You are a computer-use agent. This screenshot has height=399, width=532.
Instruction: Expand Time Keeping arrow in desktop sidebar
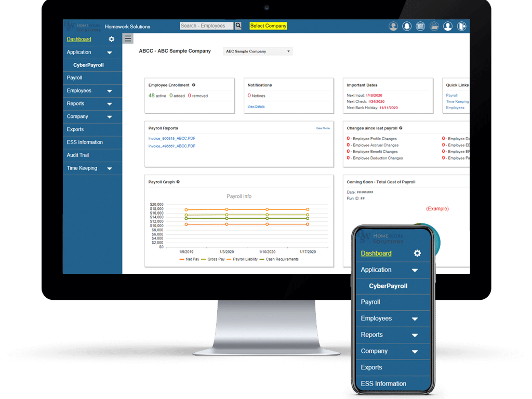click(109, 168)
